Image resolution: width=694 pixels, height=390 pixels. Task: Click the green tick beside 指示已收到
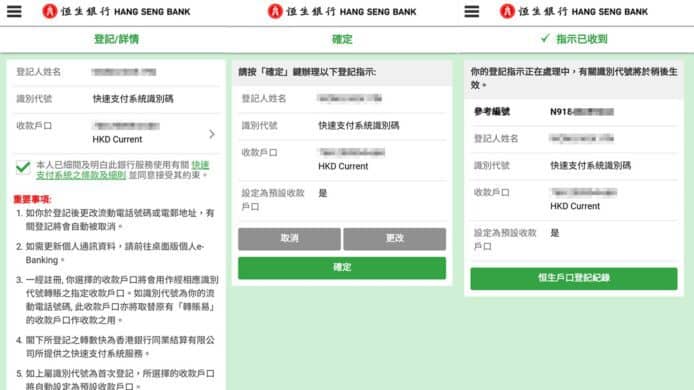coord(545,39)
